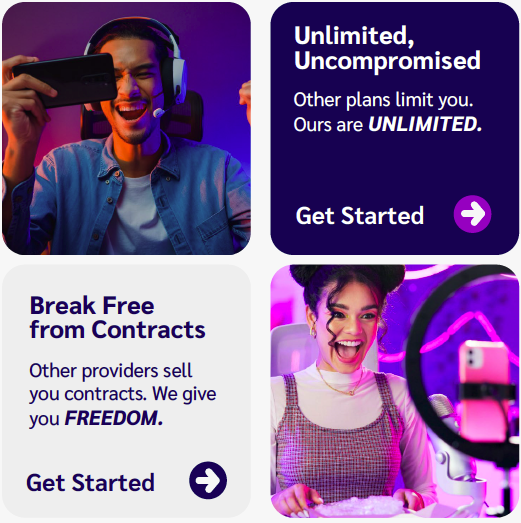
Task: Click the italic UNLIMITED text
Action: [425, 124]
